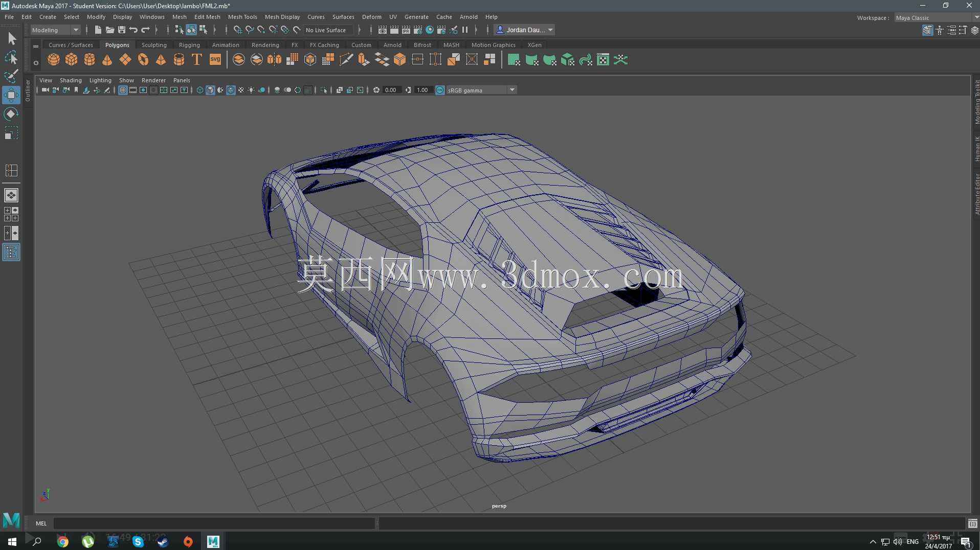The height and width of the screenshot is (550, 980).
Task: Toggle the view transform color management button
Action: tap(440, 90)
